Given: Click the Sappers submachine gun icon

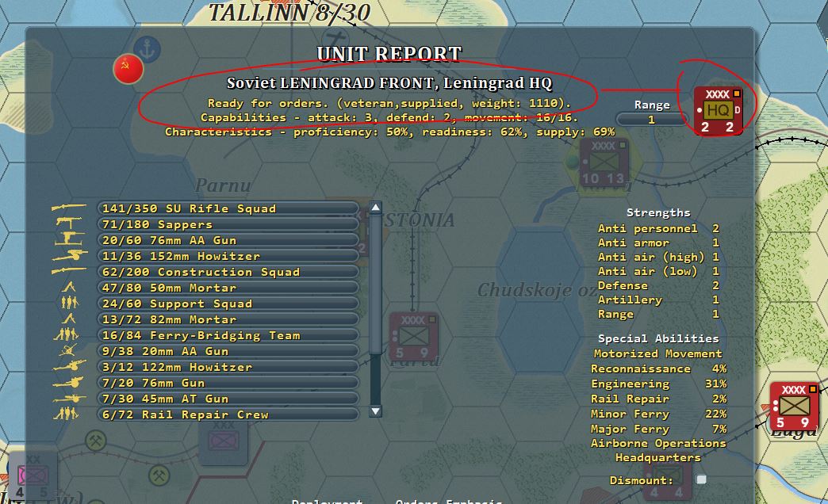Looking at the screenshot, I should click(69, 223).
